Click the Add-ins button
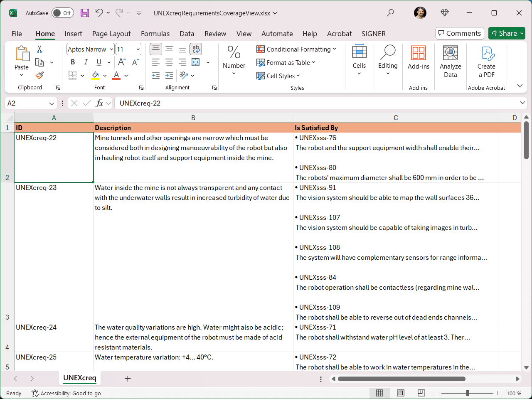 click(419, 58)
